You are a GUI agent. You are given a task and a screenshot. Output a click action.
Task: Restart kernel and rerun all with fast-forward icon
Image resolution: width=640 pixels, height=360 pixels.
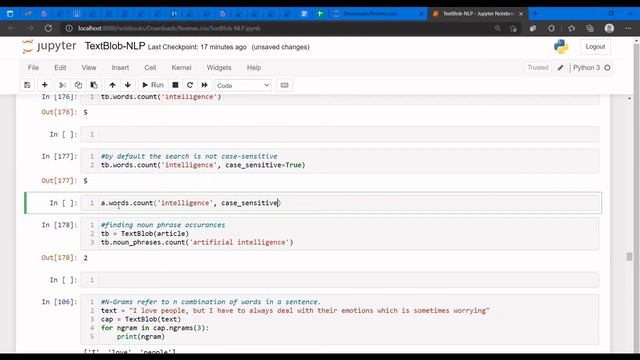pyautogui.click(x=204, y=85)
